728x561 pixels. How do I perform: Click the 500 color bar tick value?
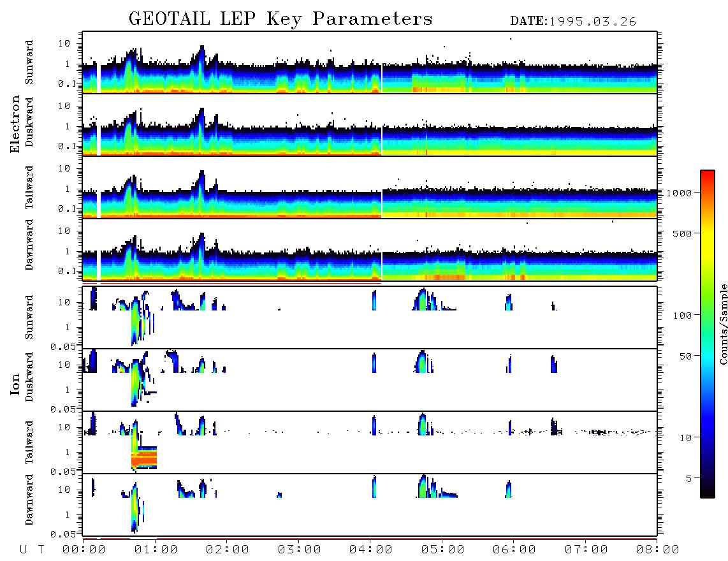[683, 234]
